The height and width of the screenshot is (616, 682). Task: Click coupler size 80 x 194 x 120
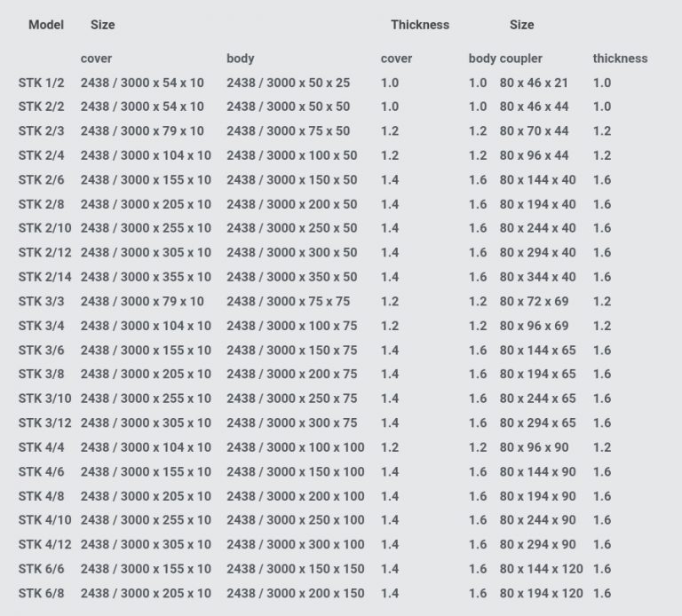coord(541,593)
